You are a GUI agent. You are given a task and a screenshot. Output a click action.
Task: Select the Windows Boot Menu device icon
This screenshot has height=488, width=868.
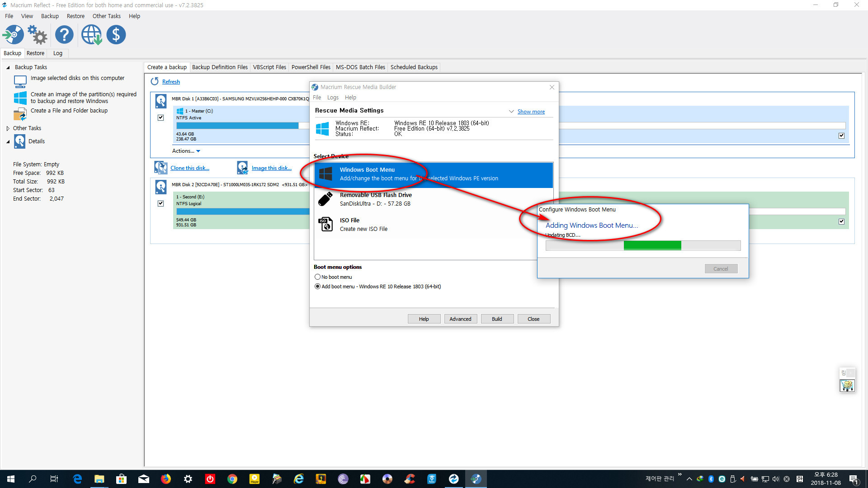(325, 174)
